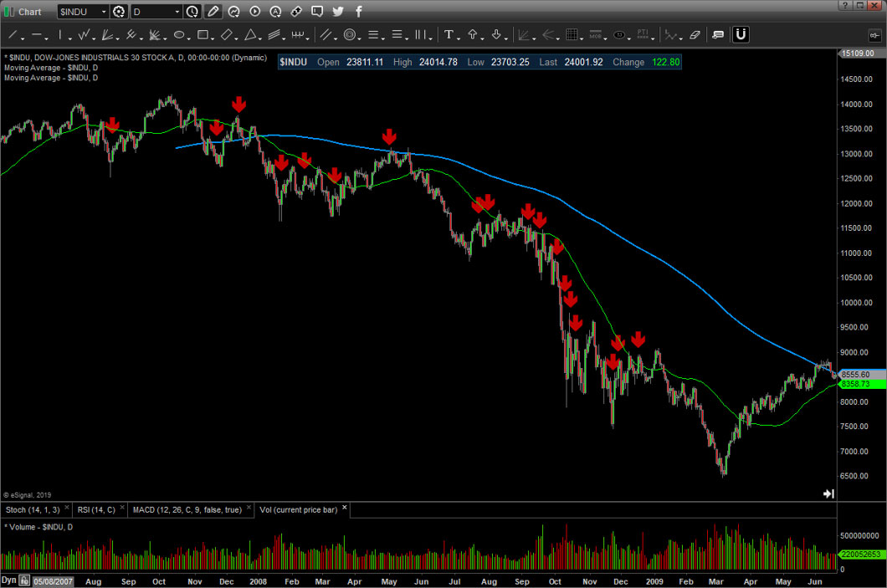
Task: Click the PTI tool icon
Action: click(x=643, y=35)
